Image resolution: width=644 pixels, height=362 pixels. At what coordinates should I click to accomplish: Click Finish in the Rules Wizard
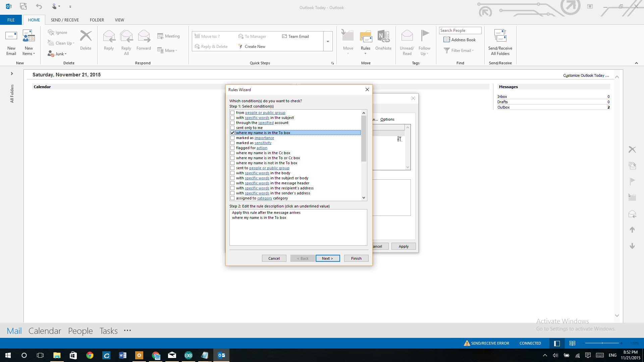356,258
